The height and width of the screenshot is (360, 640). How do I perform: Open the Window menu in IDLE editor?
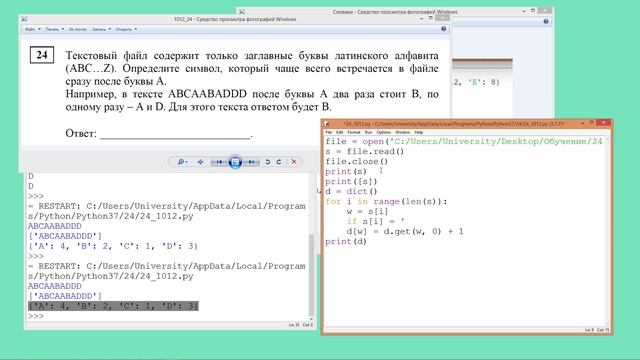[402, 132]
